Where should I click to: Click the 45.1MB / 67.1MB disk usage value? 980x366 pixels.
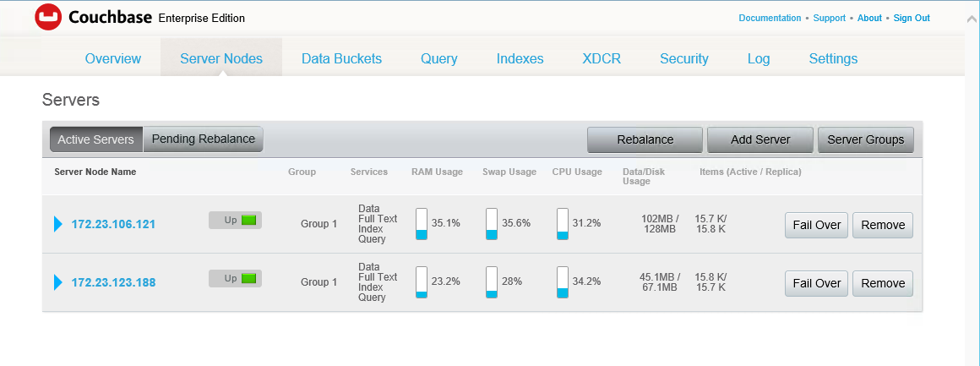658,282
